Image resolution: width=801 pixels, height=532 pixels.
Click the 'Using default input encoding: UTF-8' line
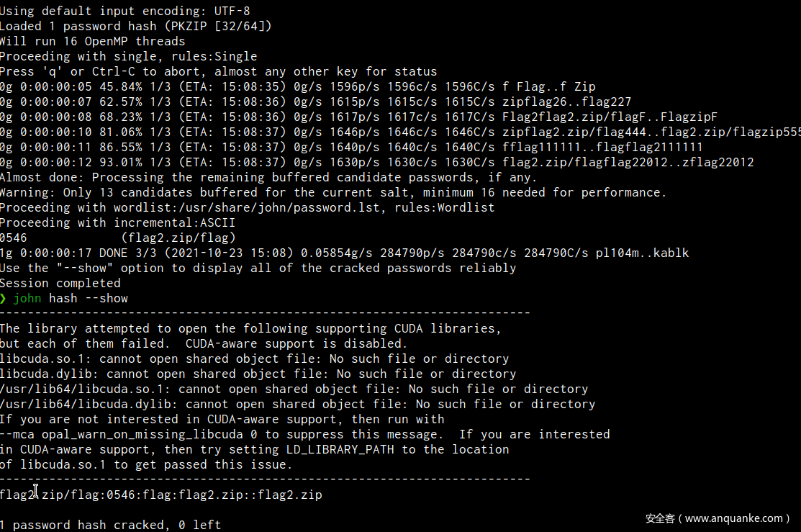click(x=125, y=11)
